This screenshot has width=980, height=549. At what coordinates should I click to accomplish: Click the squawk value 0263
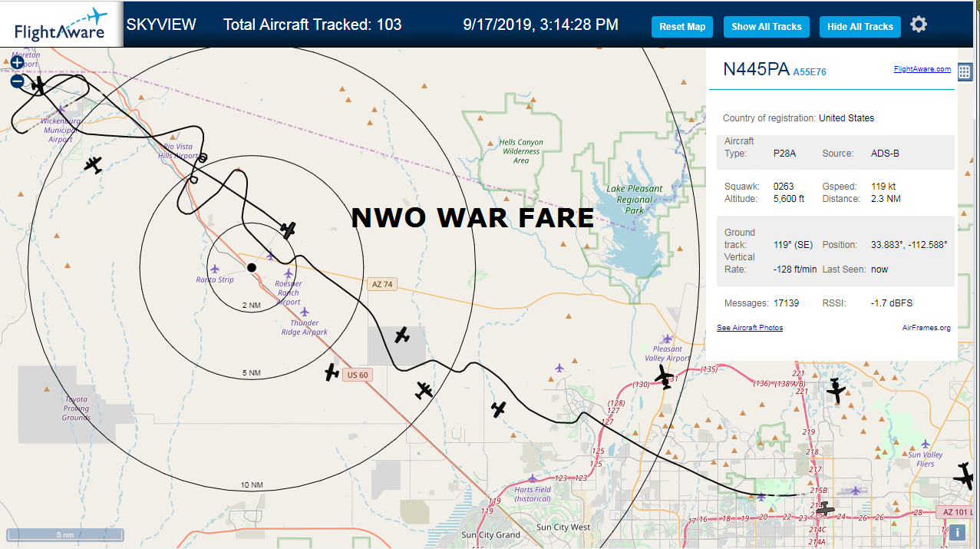pyautogui.click(x=784, y=187)
